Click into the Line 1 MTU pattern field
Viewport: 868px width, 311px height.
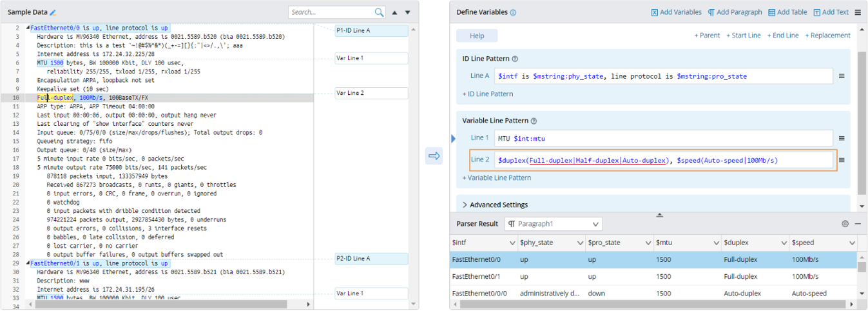click(x=663, y=138)
